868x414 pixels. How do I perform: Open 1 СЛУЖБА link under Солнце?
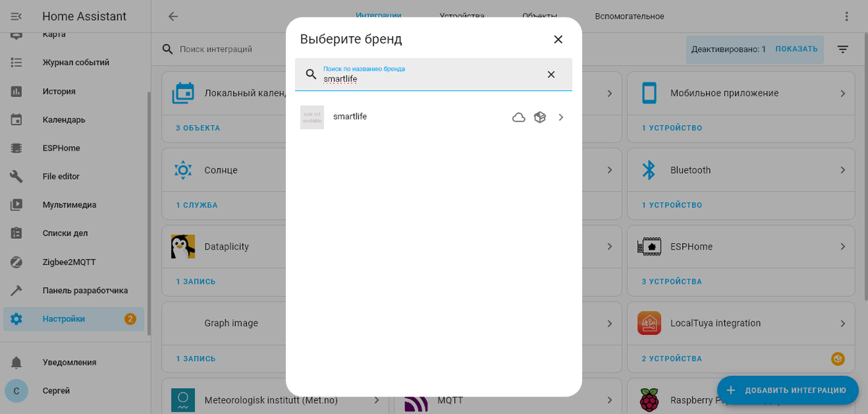(197, 205)
